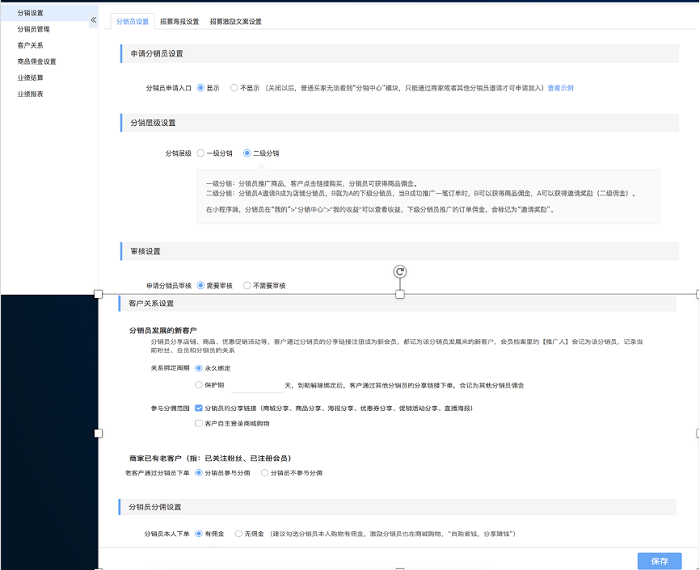The width and height of the screenshot is (700, 570).
Task: Switch to 招募海报设置 tab
Action: click(x=179, y=21)
